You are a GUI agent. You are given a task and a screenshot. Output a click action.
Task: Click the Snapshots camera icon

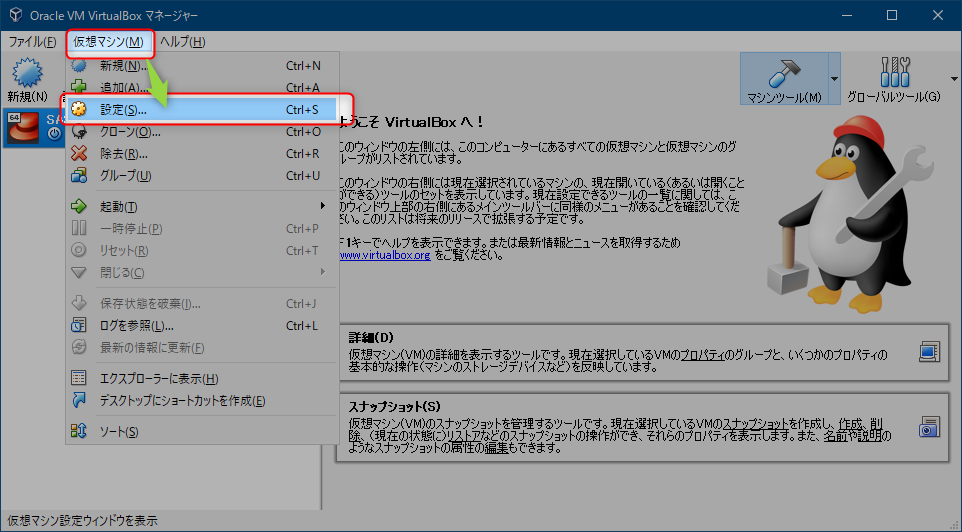coord(929,426)
